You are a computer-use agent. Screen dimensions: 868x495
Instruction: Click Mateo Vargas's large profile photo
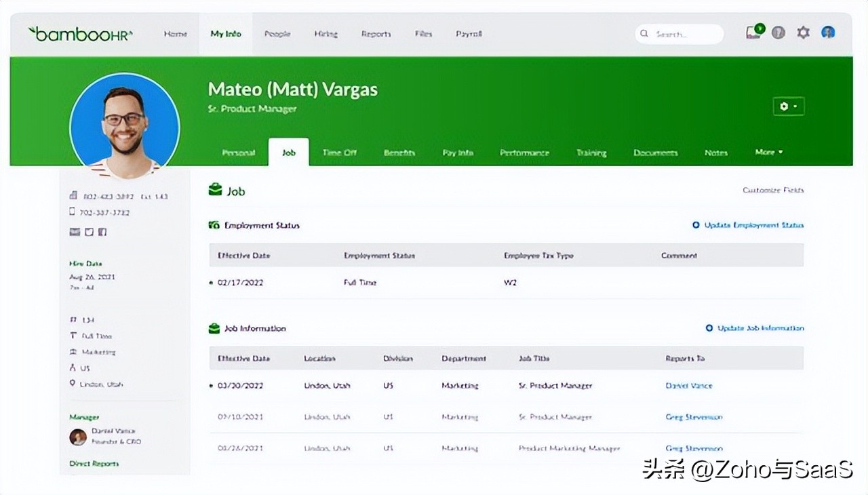coord(124,127)
